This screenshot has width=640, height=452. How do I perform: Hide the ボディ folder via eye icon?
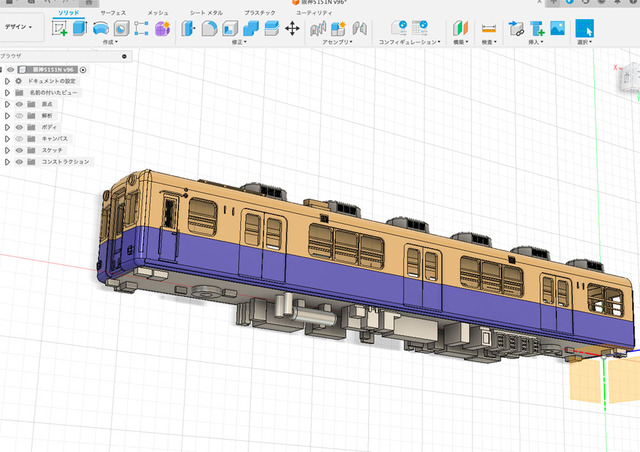point(19,127)
